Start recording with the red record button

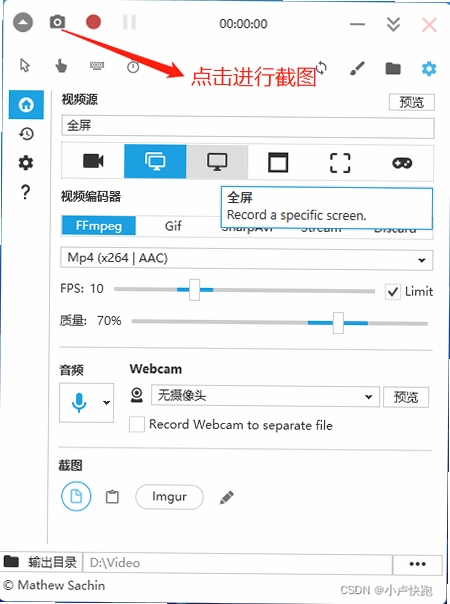pyautogui.click(x=93, y=22)
